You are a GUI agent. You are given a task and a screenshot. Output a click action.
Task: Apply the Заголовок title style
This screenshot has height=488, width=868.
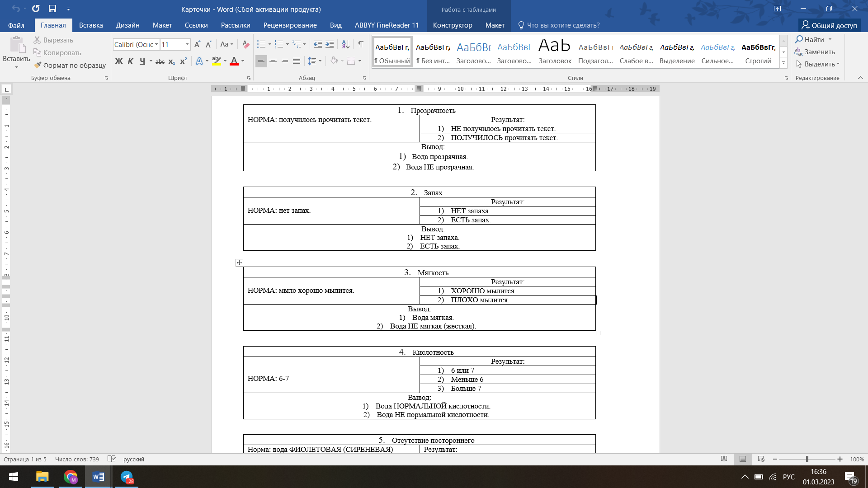click(555, 52)
